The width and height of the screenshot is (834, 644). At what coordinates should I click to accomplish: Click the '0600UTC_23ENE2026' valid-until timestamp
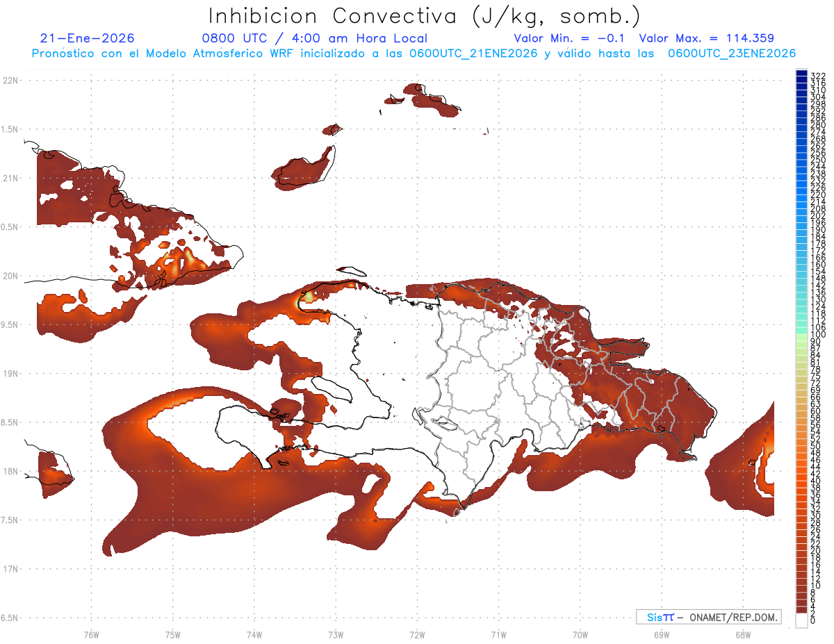[732, 53]
